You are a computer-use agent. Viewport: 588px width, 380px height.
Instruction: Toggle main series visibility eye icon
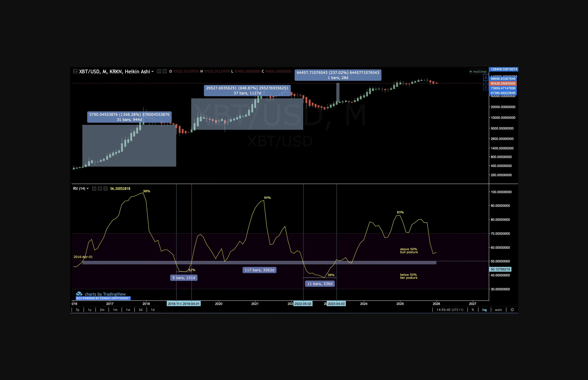pos(159,71)
